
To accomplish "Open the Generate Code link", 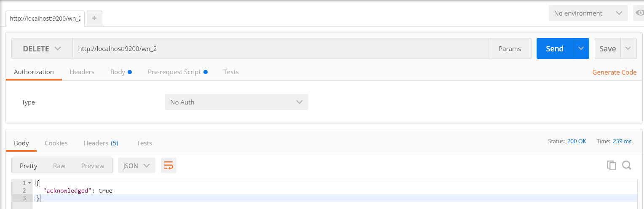I will click(615, 72).
